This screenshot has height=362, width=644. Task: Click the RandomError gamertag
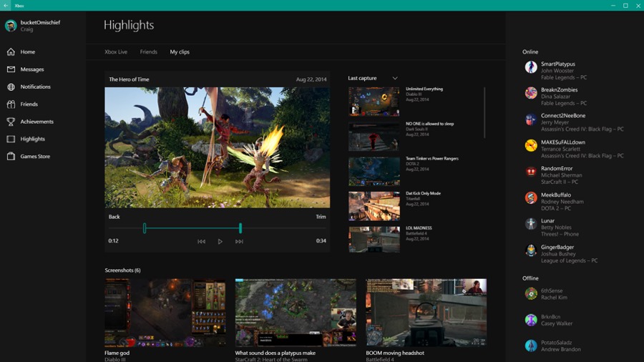pos(557,168)
